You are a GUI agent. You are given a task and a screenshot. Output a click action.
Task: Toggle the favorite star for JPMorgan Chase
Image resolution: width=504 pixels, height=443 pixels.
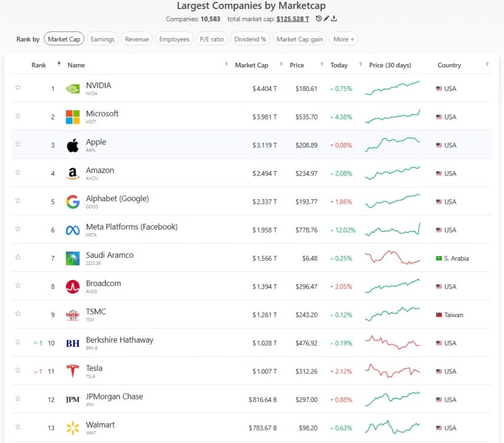[18, 399]
